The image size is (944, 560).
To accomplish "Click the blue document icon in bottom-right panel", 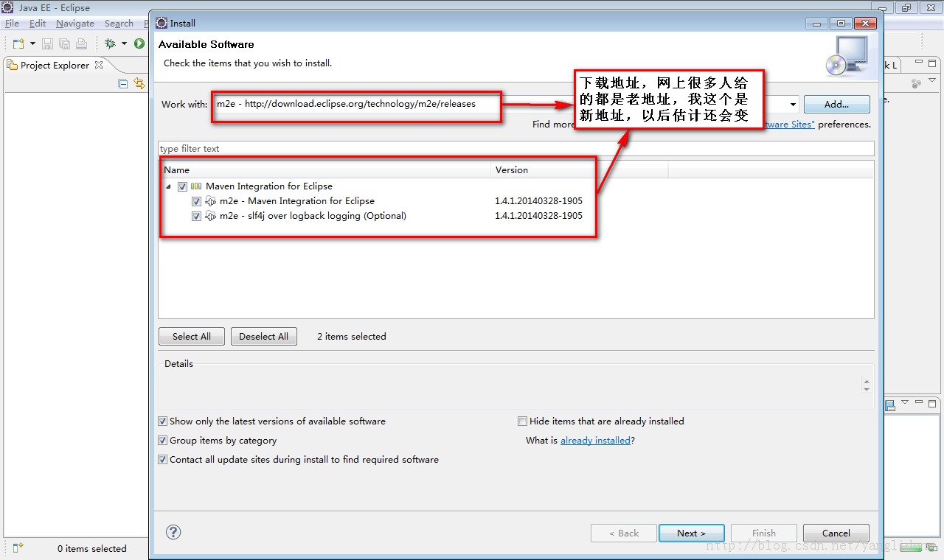I will pyautogui.click(x=890, y=405).
